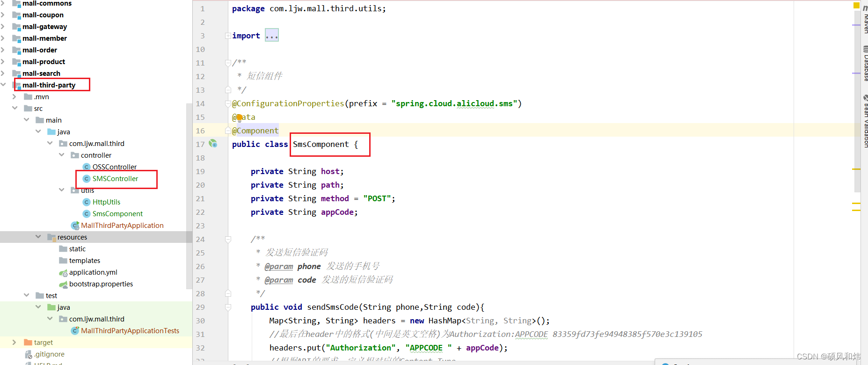Expand the mall-gateway module
This screenshot has width=868, height=365.
(3, 27)
